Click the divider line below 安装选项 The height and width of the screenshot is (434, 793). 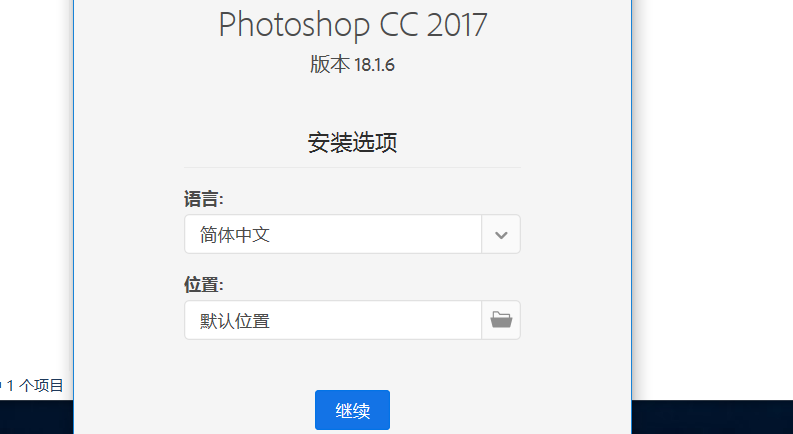(352, 167)
